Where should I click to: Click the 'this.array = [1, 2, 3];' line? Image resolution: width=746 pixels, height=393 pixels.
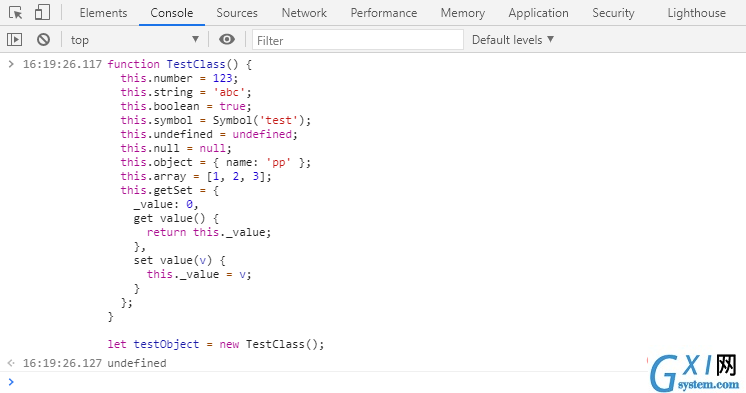pyautogui.click(x=196, y=176)
